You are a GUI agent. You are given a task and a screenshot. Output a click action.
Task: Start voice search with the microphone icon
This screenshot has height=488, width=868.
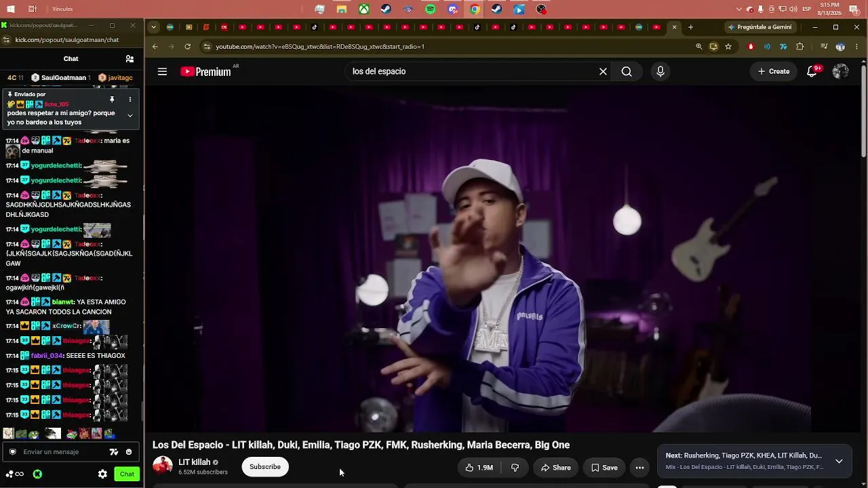coord(660,71)
